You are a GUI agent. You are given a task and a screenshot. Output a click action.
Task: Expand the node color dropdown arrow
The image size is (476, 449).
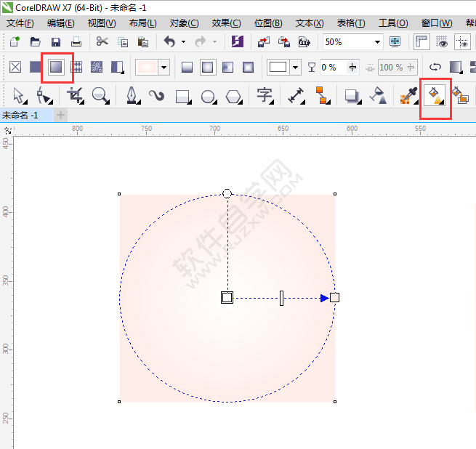pyautogui.click(x=295, y=67)
